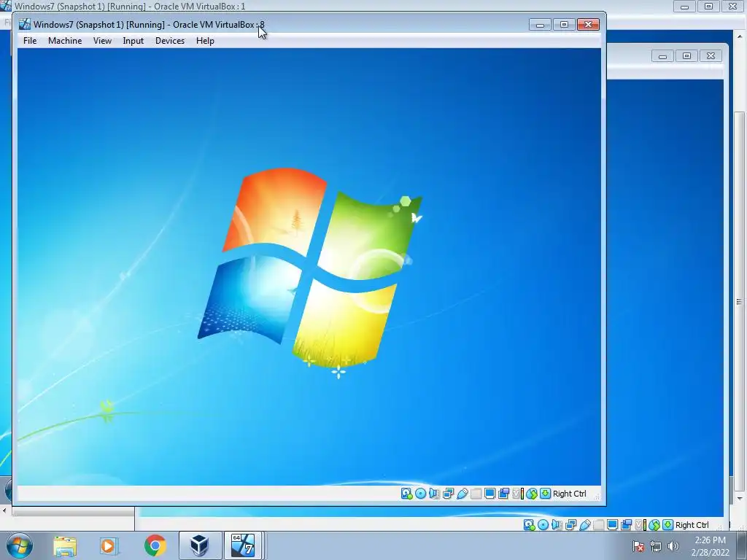This screenshot has width=747, height=560.
Task: Open Windows Explorer from the taskbar
Action: 65,545
